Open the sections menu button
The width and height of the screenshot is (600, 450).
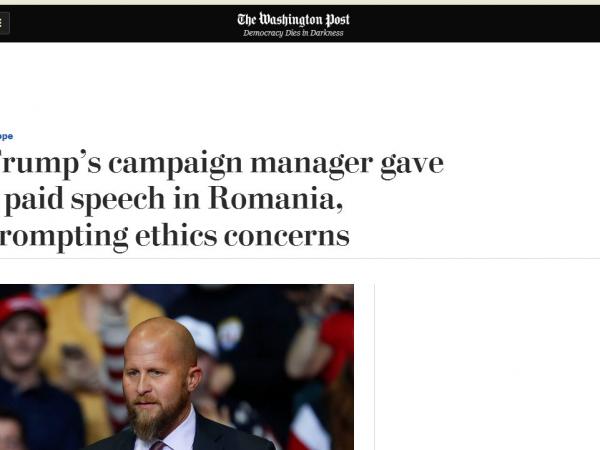(4, 22)
